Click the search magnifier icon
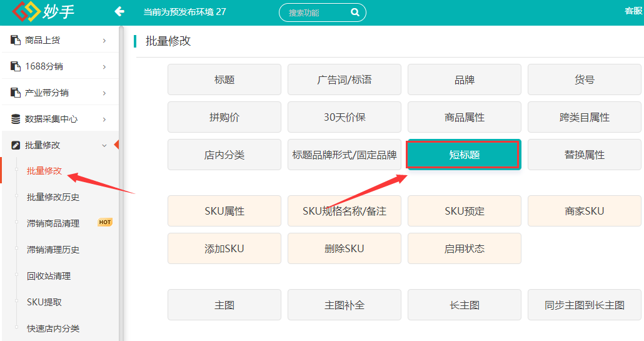The height and width of the screenshot is (341, 644). pyautogui.click(x=355, y=13)
